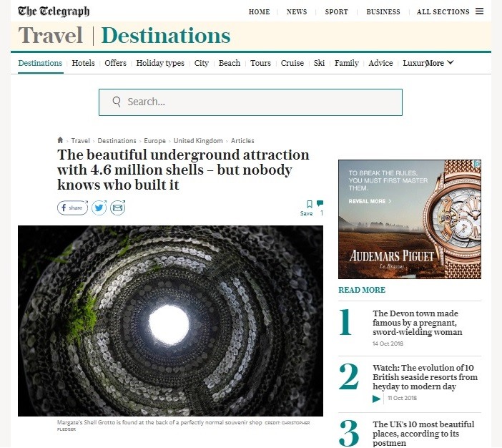The image size is (502, 448).
Task: Go to home via breadcrumb house icon
Action: (x=60, y=140)
